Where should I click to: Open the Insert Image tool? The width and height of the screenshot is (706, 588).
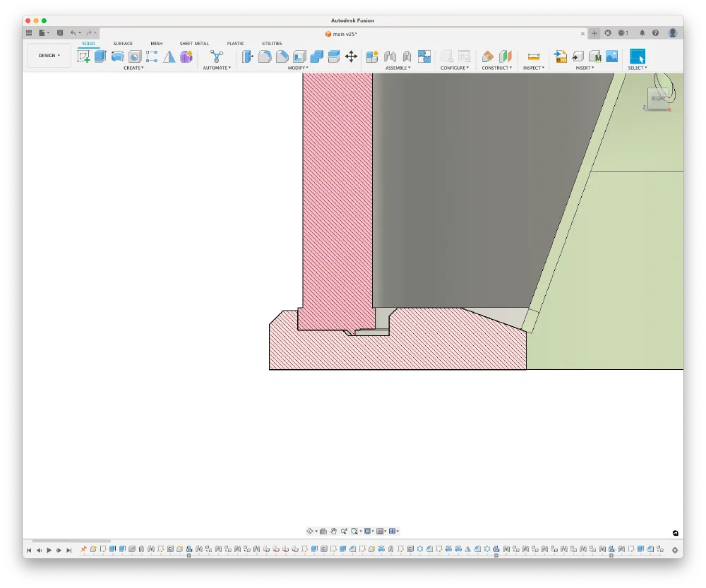[611, 56]
